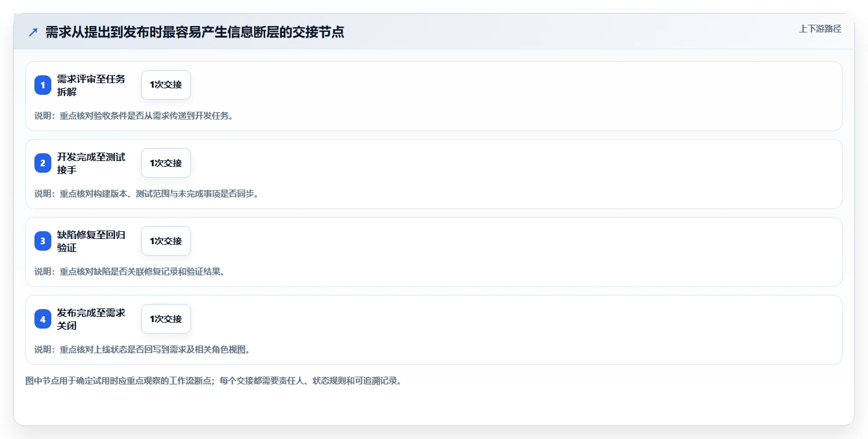
Task: Click the 缺陷修复至回归验证 node title
Action: [91, 241]
